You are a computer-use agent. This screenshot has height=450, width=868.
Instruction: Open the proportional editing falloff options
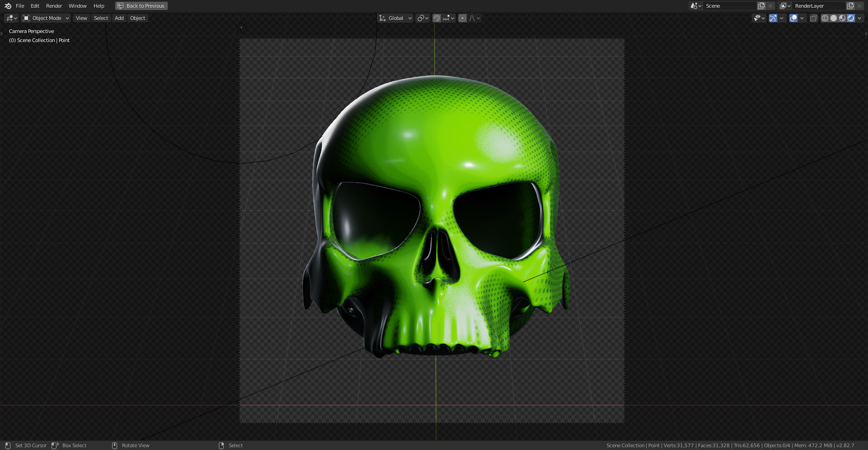[x=474, y=18]
